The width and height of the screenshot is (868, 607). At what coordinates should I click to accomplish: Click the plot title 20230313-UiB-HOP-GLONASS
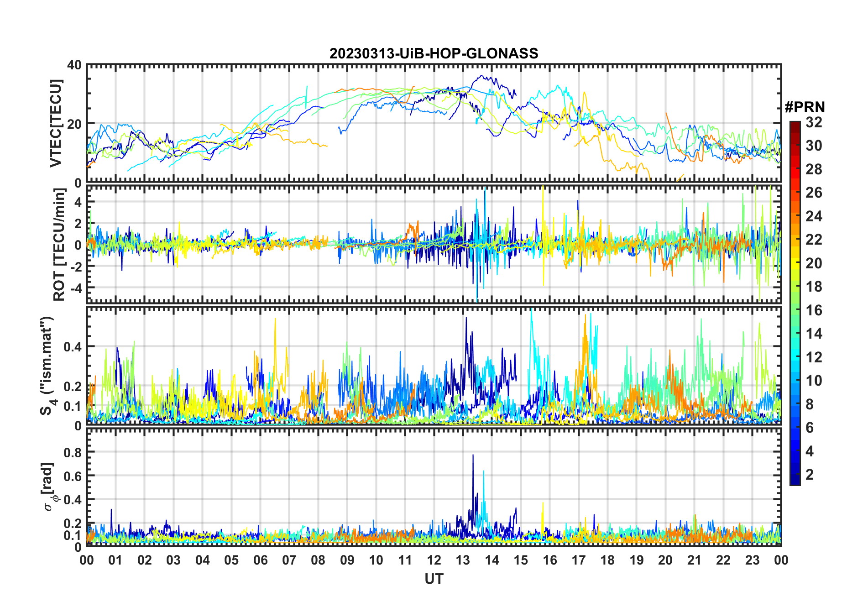point(434,53)
